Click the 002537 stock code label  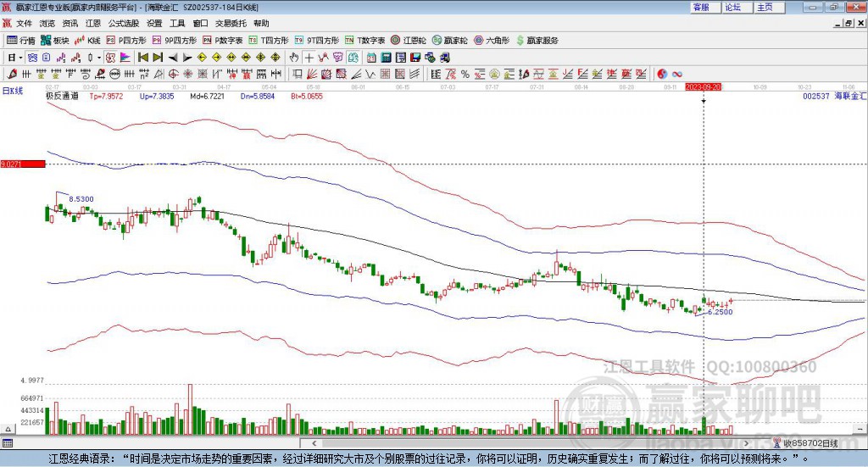(x=816, y=96)
